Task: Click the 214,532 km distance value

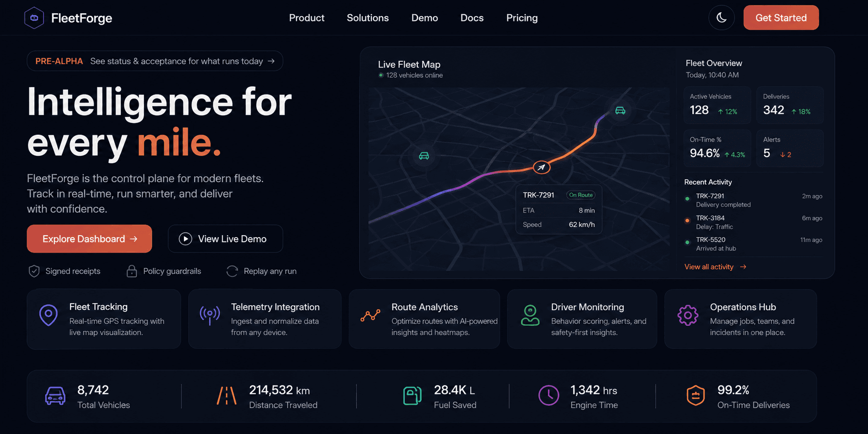Action: click(x=279, y=390)
